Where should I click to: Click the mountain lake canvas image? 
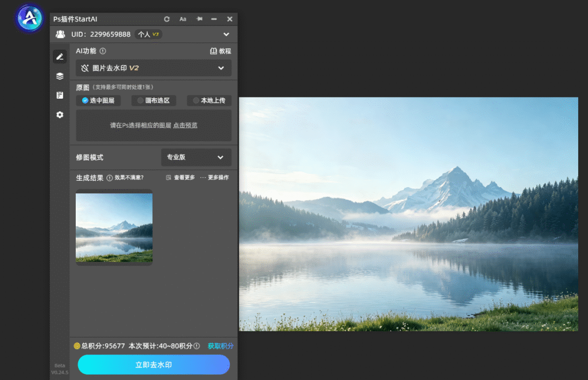408,214
